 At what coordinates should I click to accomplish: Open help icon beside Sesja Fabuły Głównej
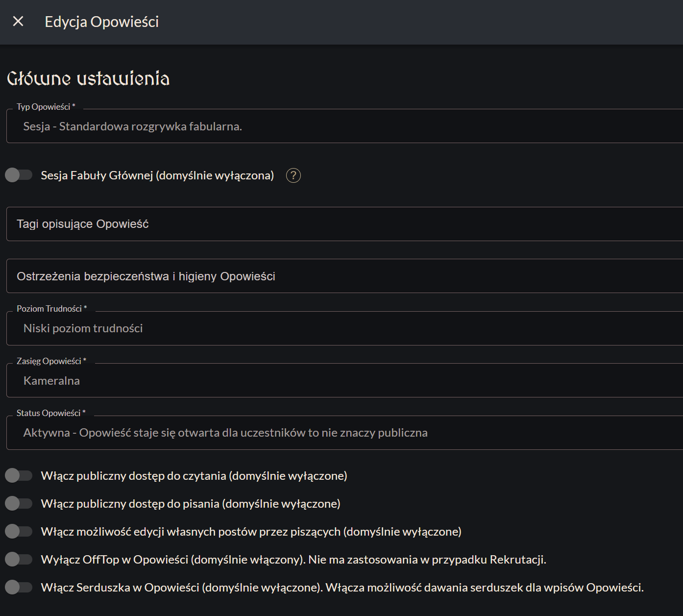[x=293, y=175]
